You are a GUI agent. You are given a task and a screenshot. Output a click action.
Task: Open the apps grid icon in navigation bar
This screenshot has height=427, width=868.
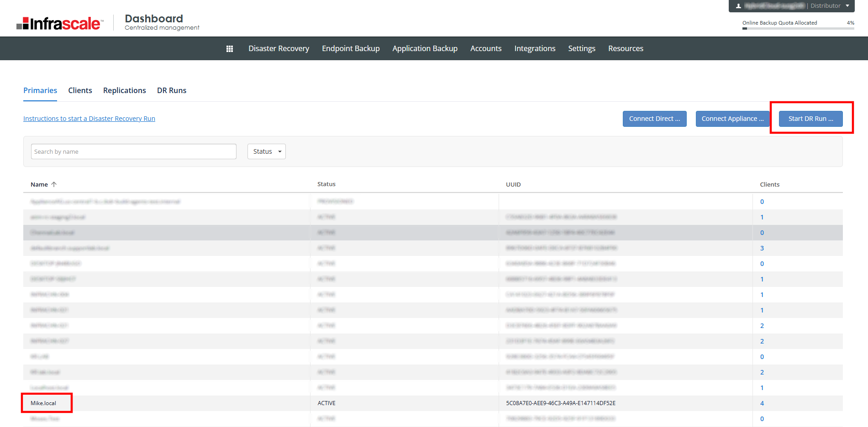pyautogui.click(x=230, y=49)
